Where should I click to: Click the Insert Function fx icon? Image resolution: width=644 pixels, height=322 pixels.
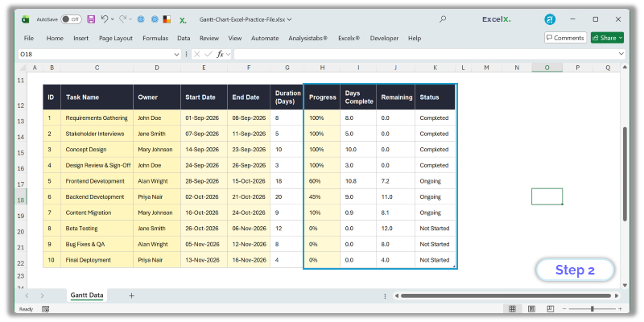pyautogui.click(x=220, y=54)
